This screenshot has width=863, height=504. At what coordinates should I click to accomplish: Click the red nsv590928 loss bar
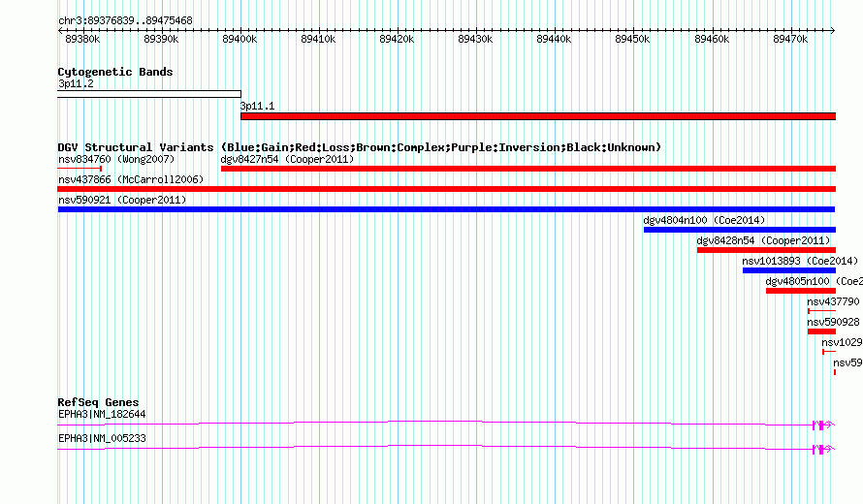point(821,331)
